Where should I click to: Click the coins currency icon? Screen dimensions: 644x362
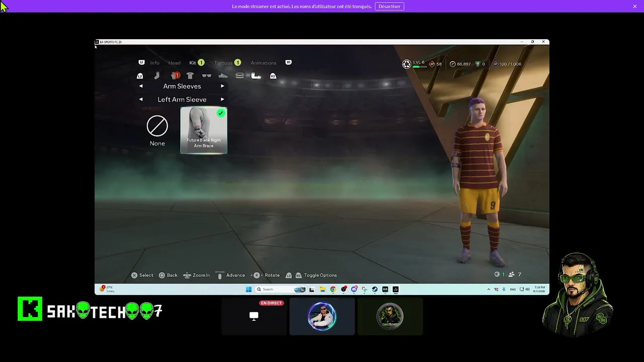pyautogui.click(x=452, y=64)
